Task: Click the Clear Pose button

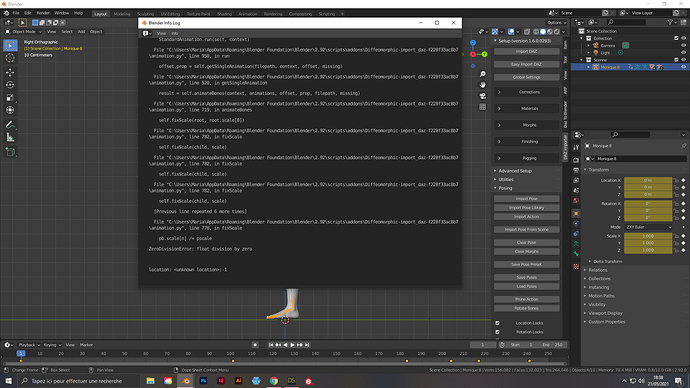Action: (527, 242)
